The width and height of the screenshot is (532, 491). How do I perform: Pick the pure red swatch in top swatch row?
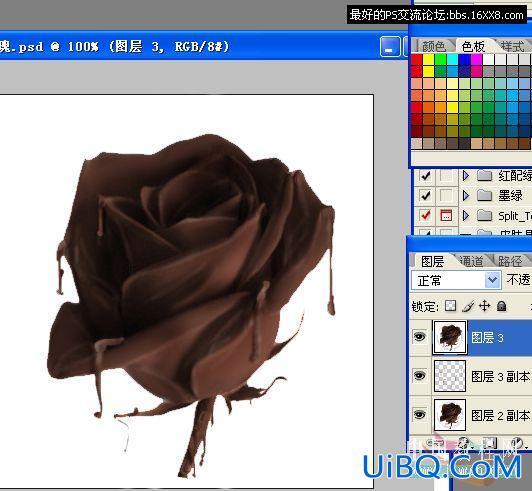(x=417, y=59)
